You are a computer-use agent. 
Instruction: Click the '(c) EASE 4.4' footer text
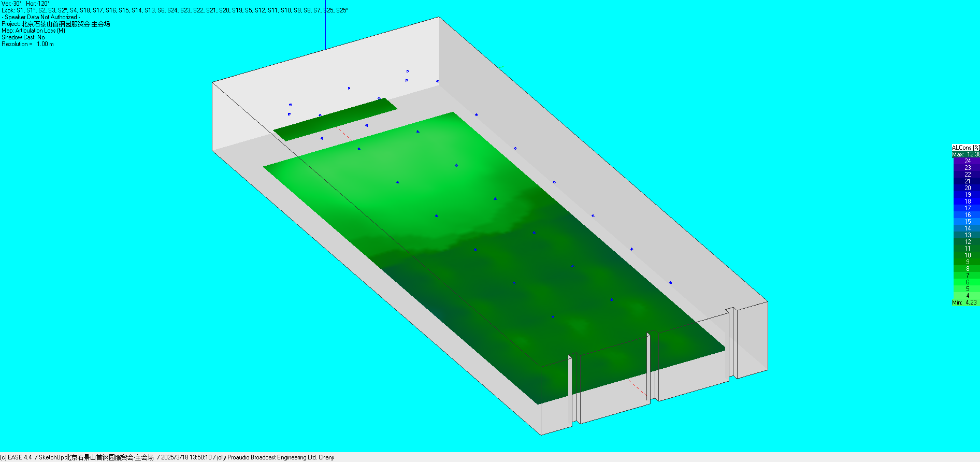[16, 457]
